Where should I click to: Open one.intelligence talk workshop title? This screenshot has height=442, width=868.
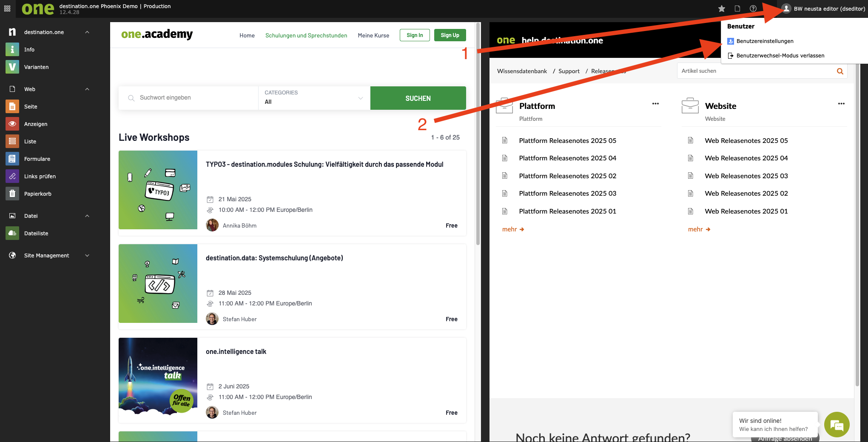coord(236,352)
